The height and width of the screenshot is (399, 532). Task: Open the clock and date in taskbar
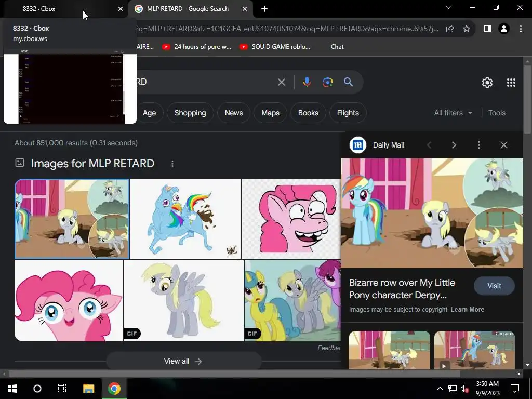coord(487,389)
